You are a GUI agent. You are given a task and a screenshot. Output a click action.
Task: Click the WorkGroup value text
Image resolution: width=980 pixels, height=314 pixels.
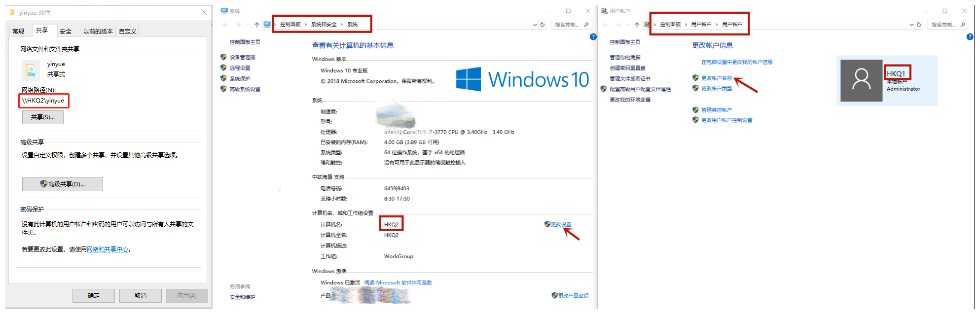click(399, 256)
